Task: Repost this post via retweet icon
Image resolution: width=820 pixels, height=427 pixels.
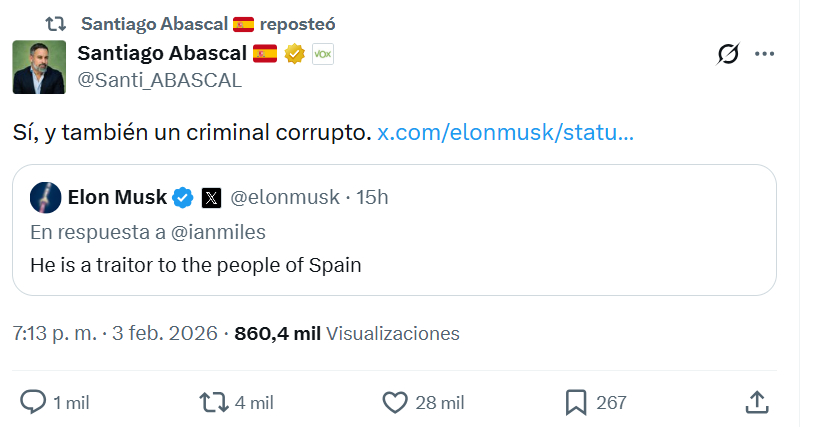Action: [213, 402]
